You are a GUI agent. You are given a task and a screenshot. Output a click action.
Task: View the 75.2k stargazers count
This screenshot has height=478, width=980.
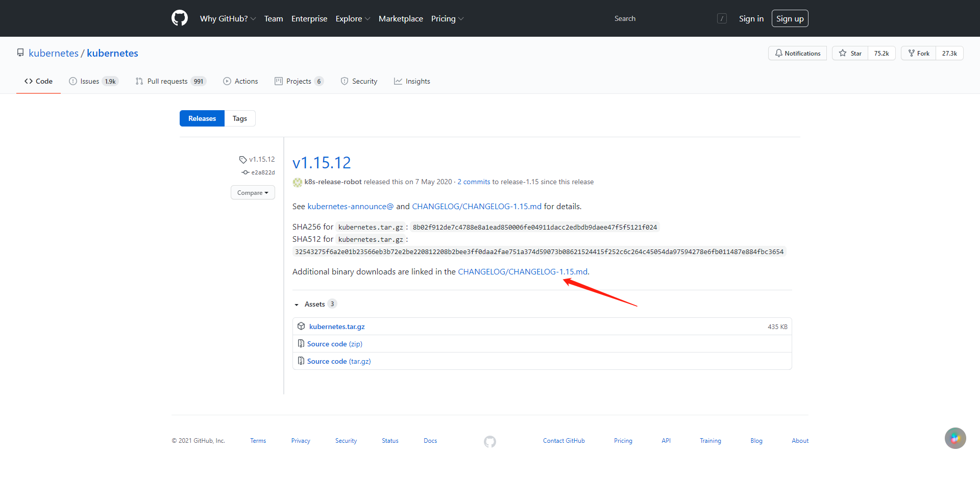[x=881, y=53]
